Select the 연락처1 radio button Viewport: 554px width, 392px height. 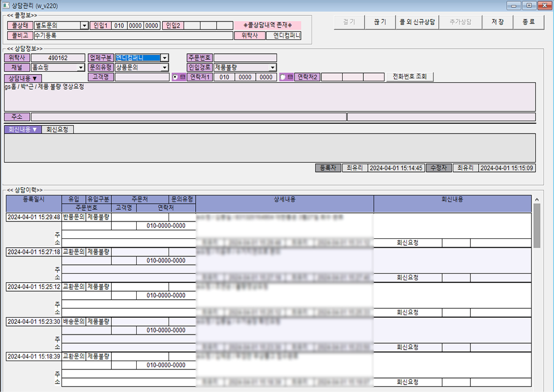click(x=175, y=77)
